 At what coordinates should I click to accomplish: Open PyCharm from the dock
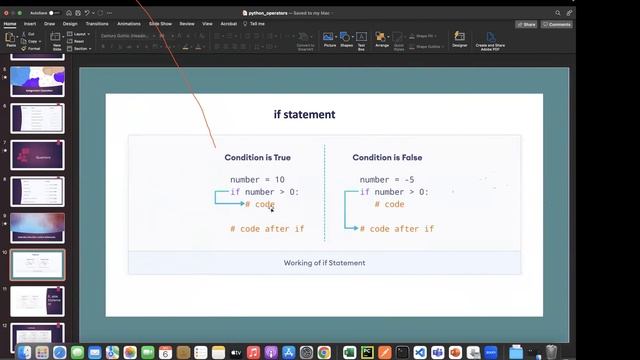[367, 352]
